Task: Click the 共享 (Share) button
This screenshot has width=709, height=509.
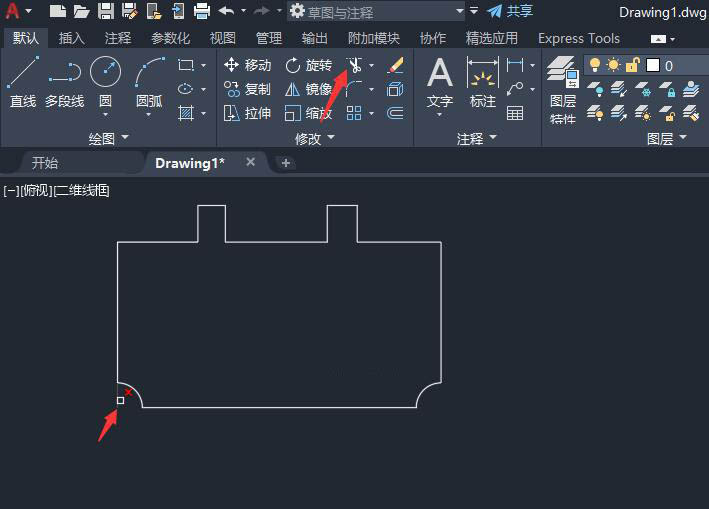Action: click(x=510, y=11)
